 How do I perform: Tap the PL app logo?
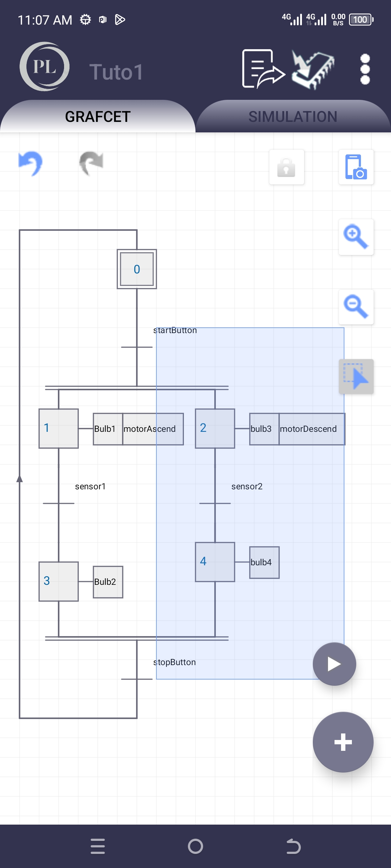click(x=45, y=67)
